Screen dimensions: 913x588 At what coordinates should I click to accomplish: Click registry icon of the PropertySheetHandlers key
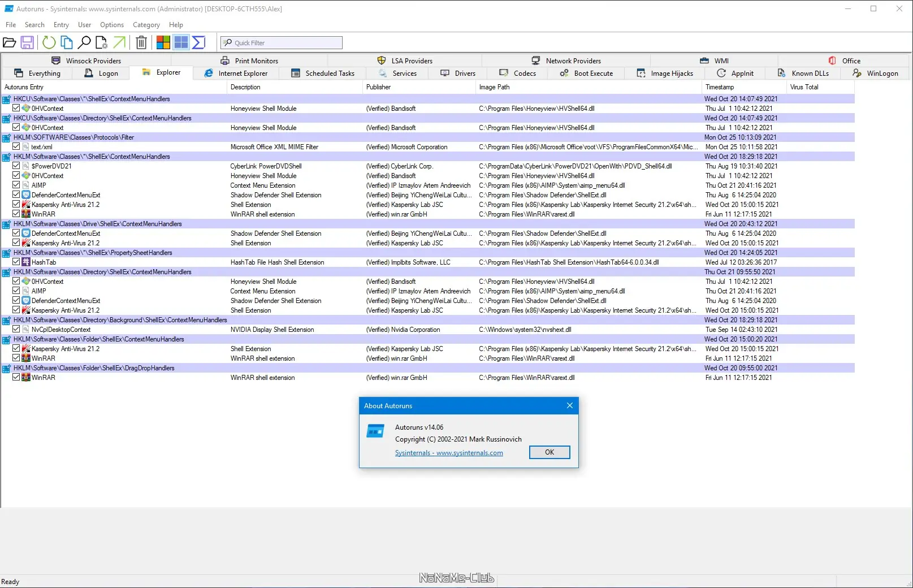coord(7,253)
